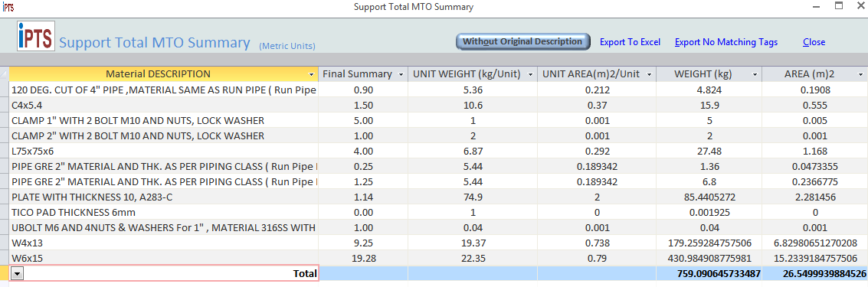Select the L75x75x6 description cell
Screen dimensions: 868x287
164,151
